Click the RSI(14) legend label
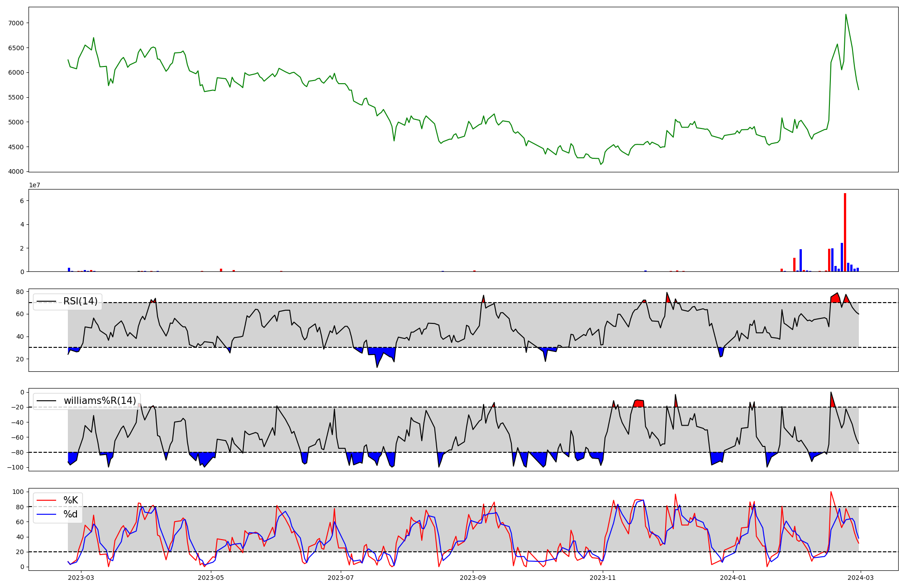905x588 pixels. [x=80, y=301]
